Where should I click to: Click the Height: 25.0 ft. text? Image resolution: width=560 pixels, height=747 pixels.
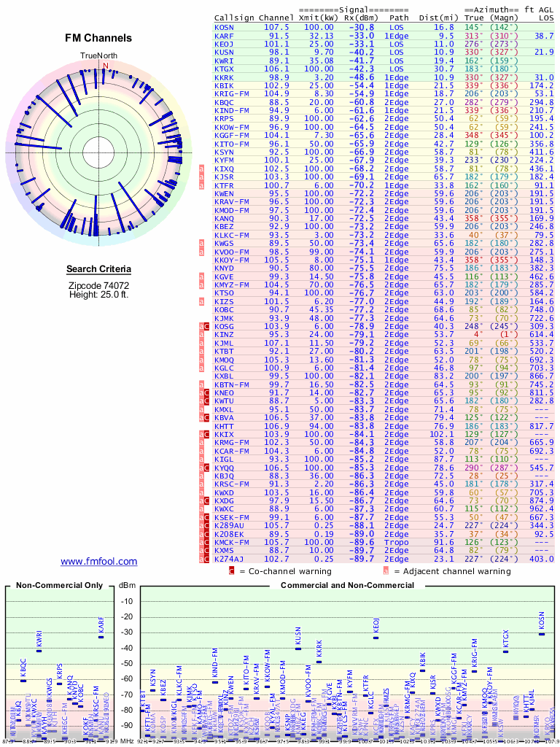tap(98, 295)
